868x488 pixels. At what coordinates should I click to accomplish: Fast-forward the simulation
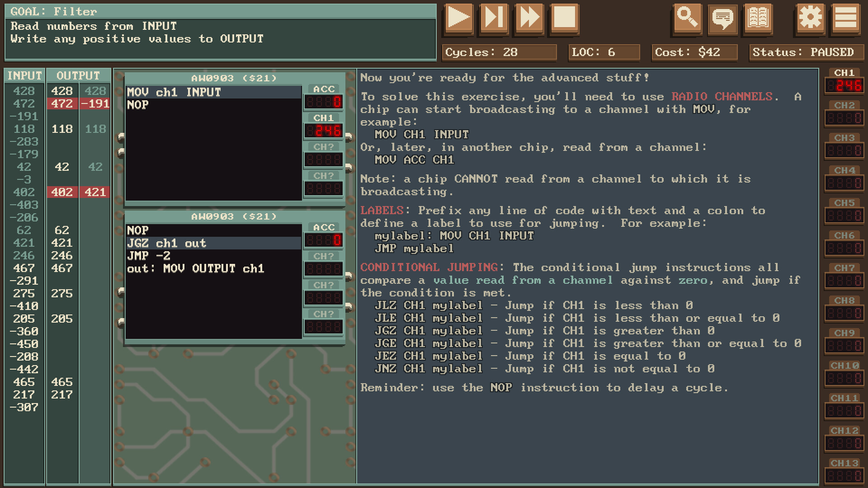529,19
